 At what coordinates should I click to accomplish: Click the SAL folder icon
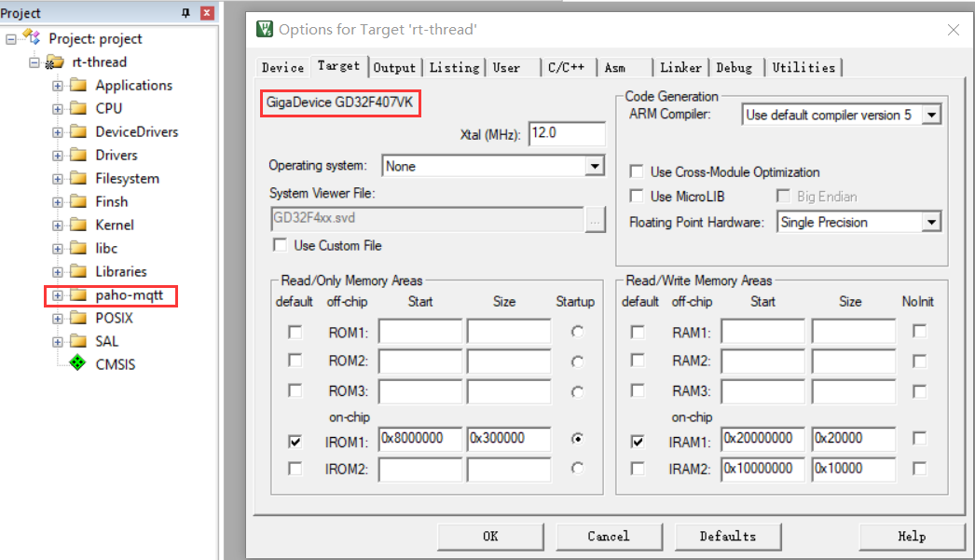pos(78,341)
